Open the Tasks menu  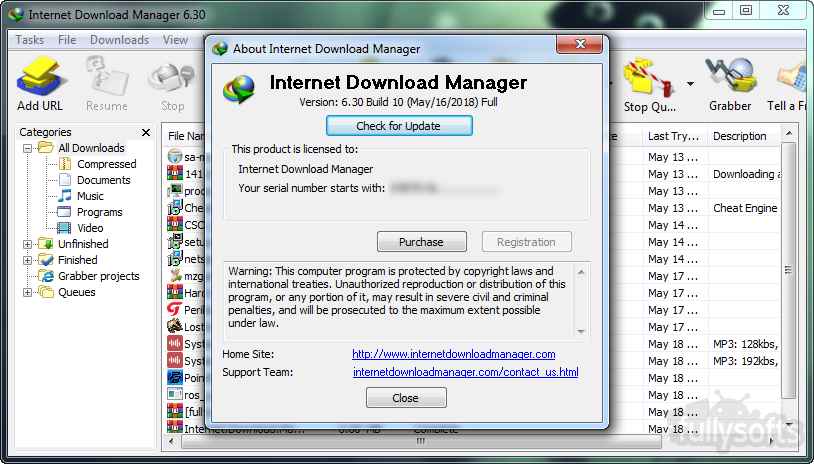click(30, 40)
